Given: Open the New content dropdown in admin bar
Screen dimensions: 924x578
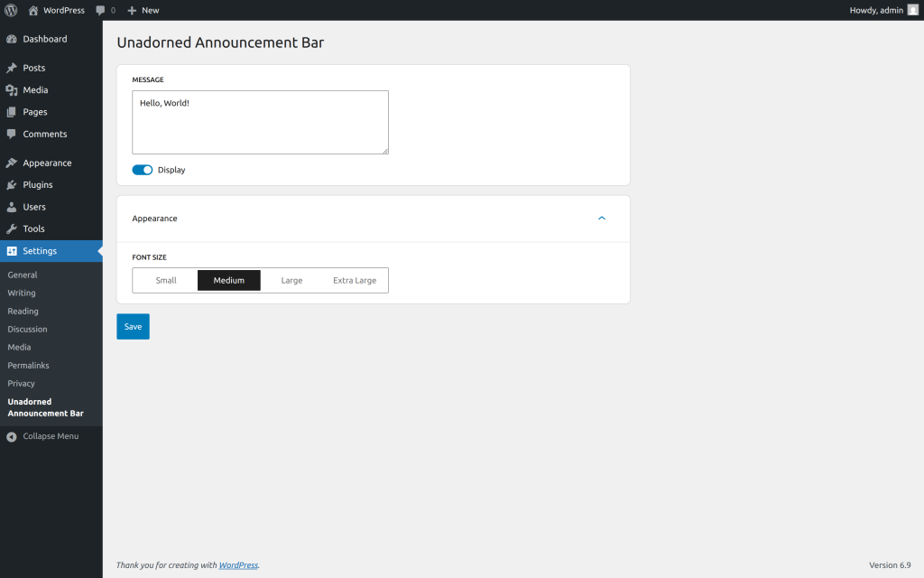Looking at the screenshot, I should tap(143, 10).
